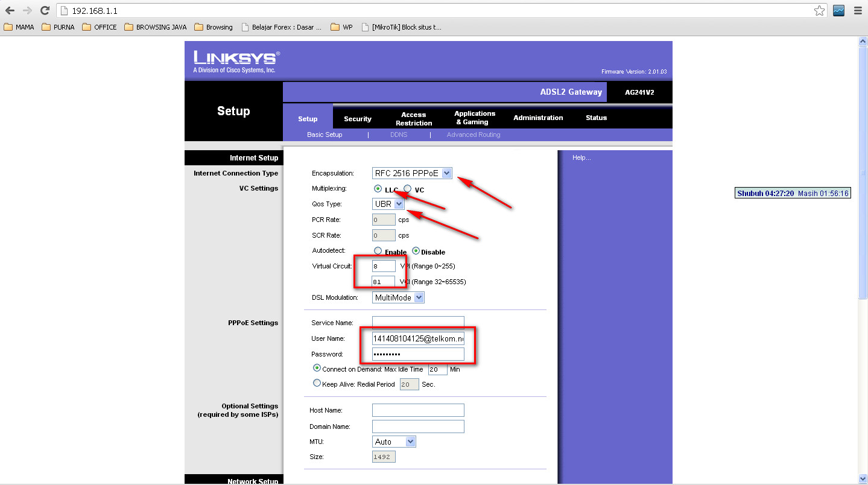The image size is (868, 485).
Task: Select the Advanced Routing subtab
Action: click(x=474, y=135)
